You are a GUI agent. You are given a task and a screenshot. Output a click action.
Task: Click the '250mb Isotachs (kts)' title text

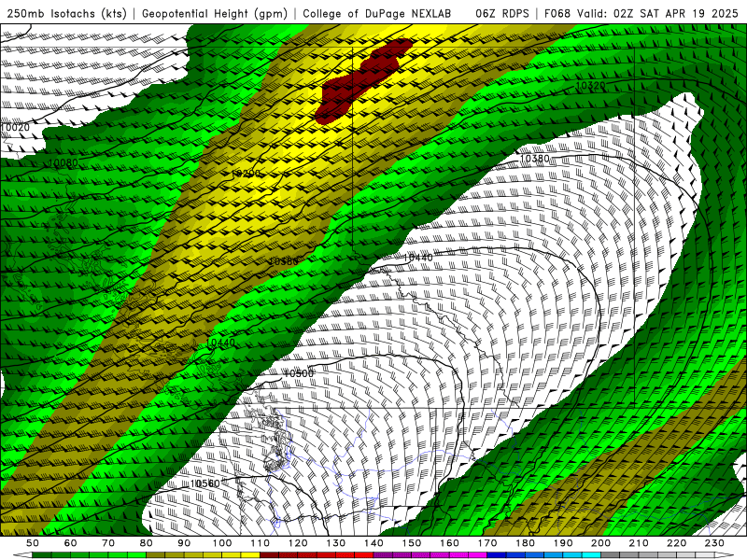coord(67,14)
